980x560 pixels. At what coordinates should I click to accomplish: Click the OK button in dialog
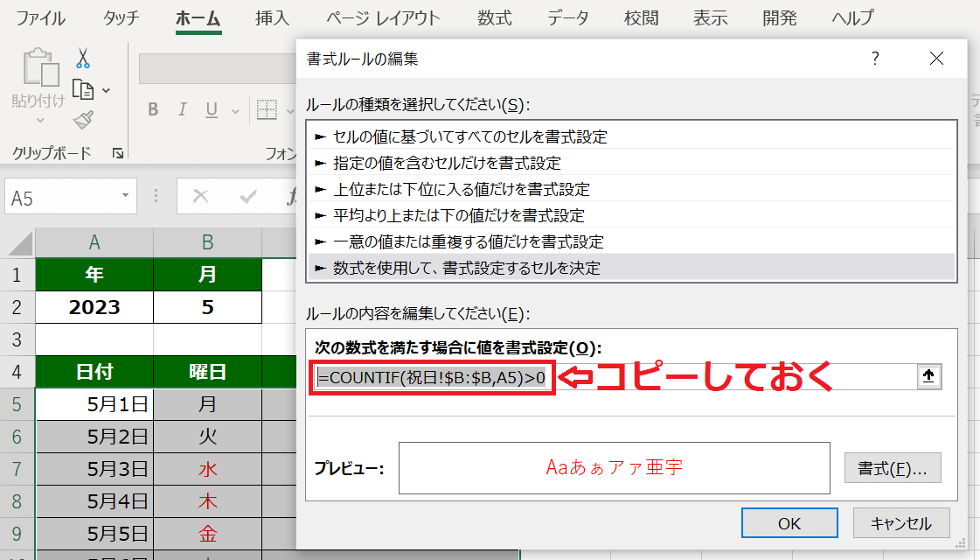pyautogui.click(x=789, y=523)
